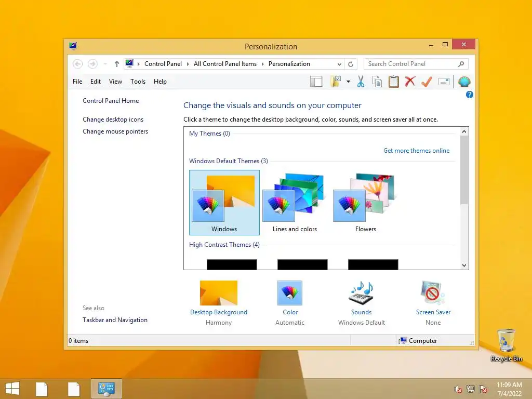Click the theme list scroll up arrow
The image size is (532, 399).
click(464, 131)
